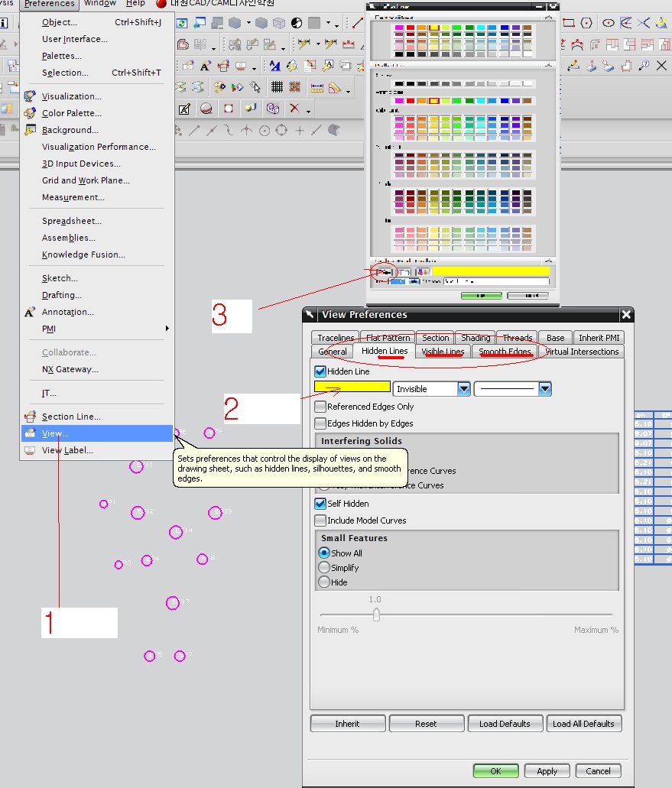Enable Referenced Edges Only checkbox
This screenshot has width=672, height=788.
tap(320, 407)
